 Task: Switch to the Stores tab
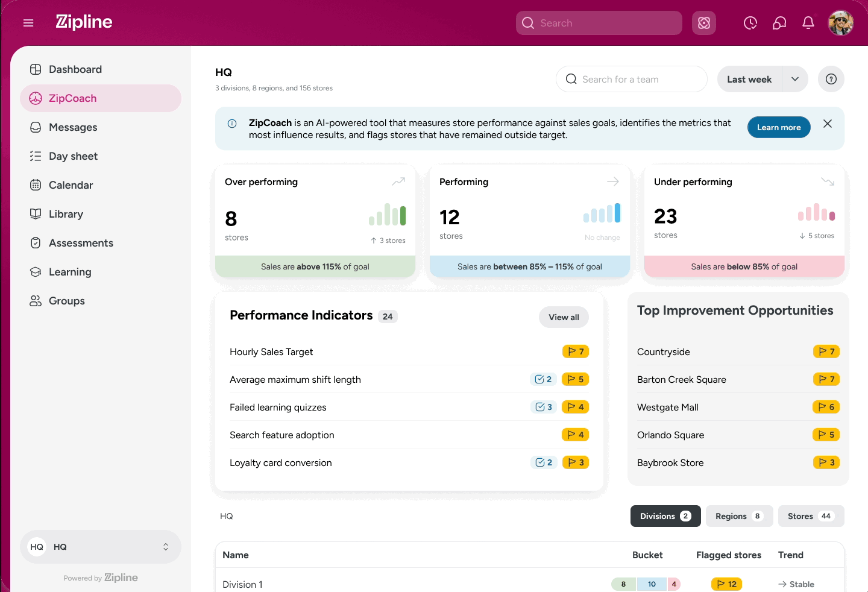coord(811,516)
